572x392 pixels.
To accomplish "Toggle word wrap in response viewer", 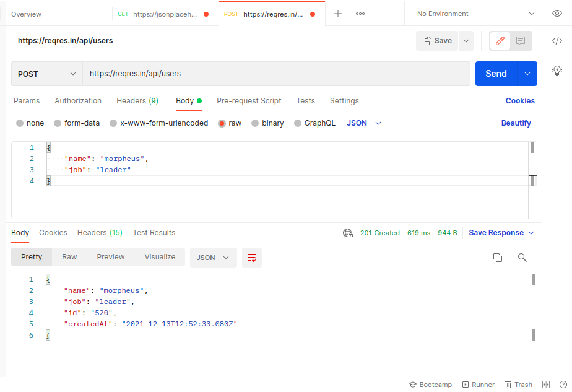I will coord(252,258).
